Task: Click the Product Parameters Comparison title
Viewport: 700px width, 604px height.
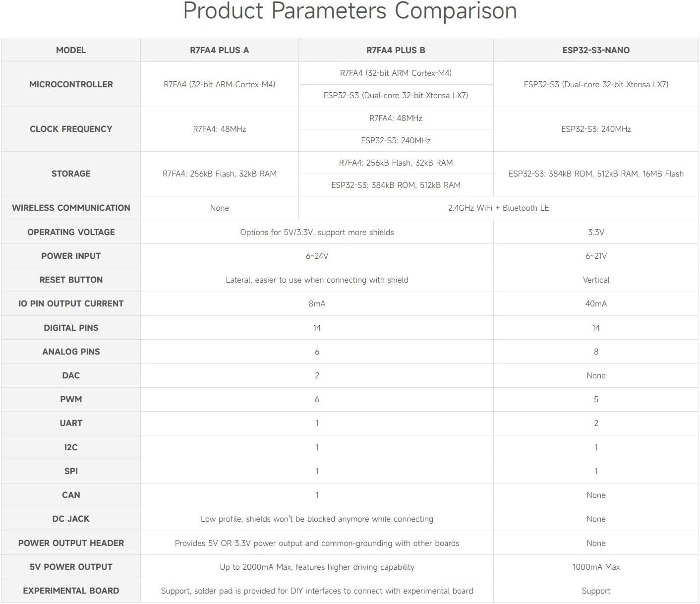Action: click(350, 11)
